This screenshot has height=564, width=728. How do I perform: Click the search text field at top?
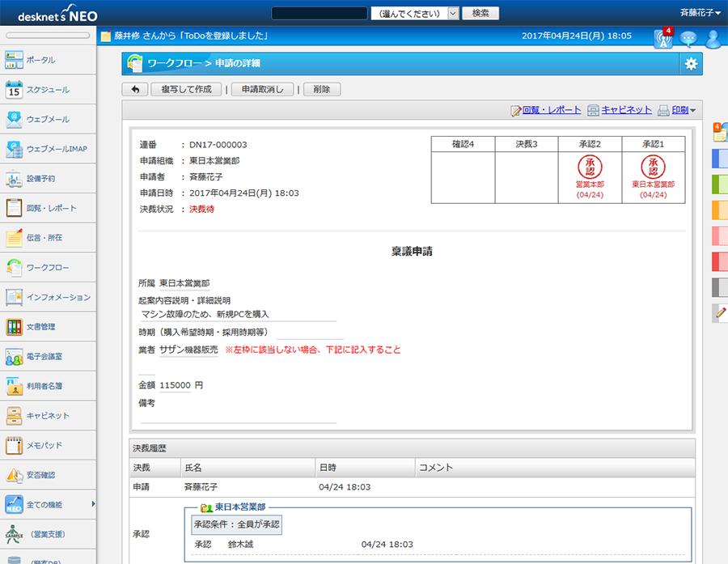(320, 13)
